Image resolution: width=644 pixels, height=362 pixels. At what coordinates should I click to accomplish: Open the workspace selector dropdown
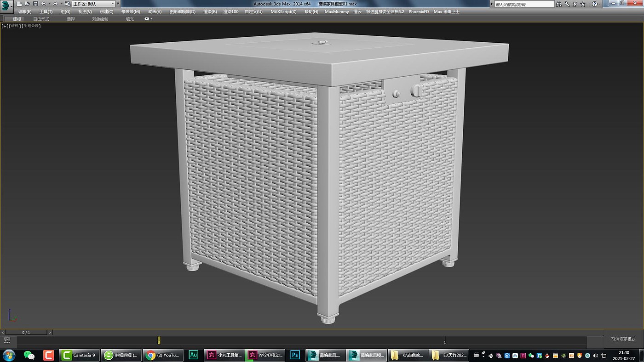(94, 4)
